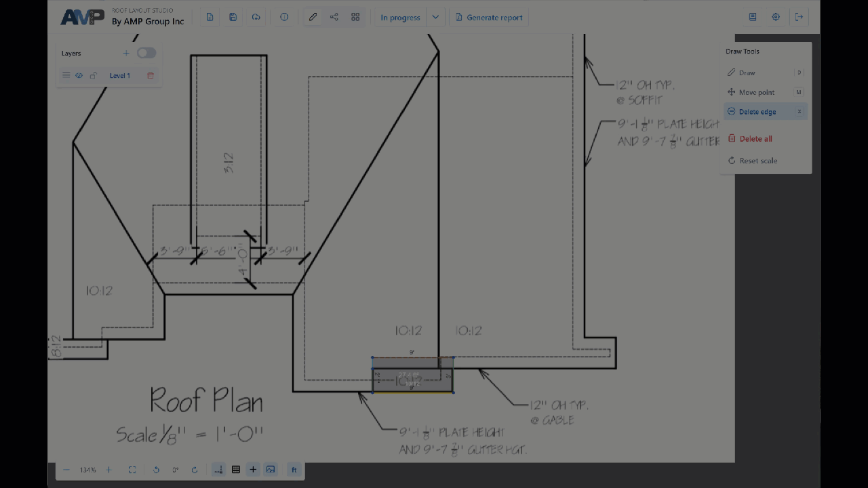Select the Draw tool
The width and height of the screenshot is (868, 488).
coord(766,73)
